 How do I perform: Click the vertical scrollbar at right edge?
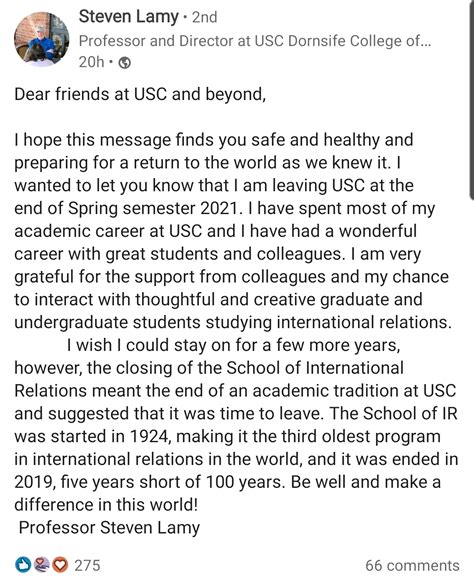click(471, 100)
